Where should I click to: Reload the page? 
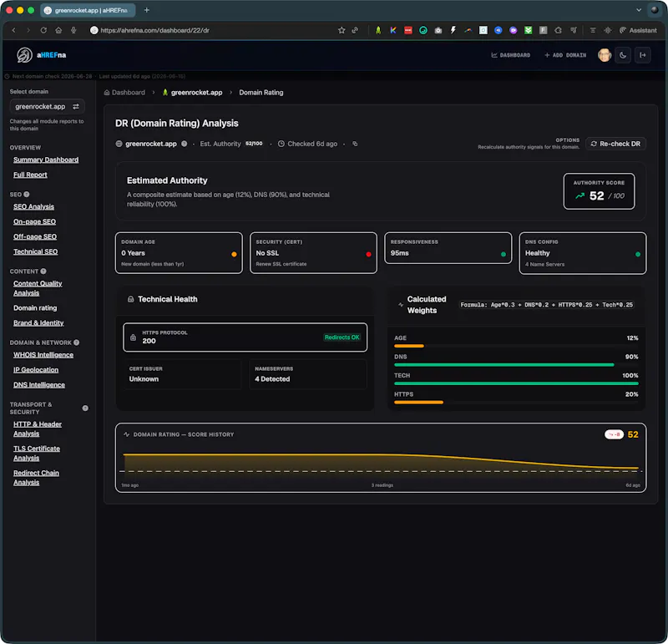click(x=43, y=30)
